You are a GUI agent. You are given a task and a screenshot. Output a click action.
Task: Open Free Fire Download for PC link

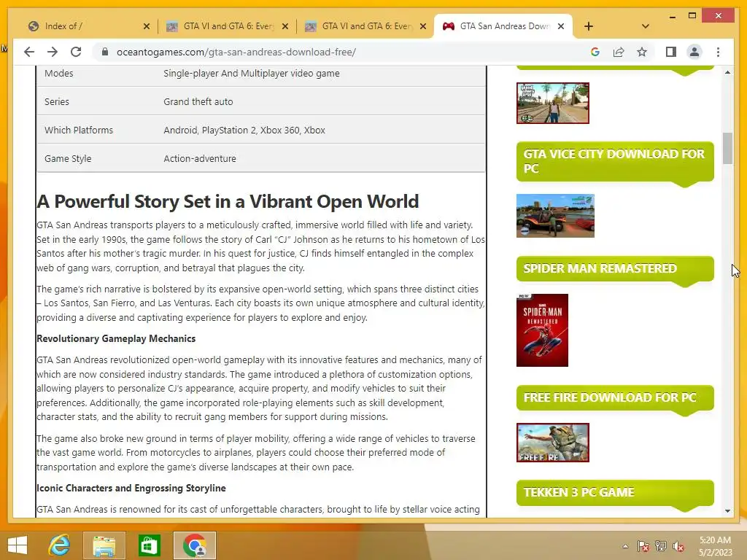click(x=614, y=397)
